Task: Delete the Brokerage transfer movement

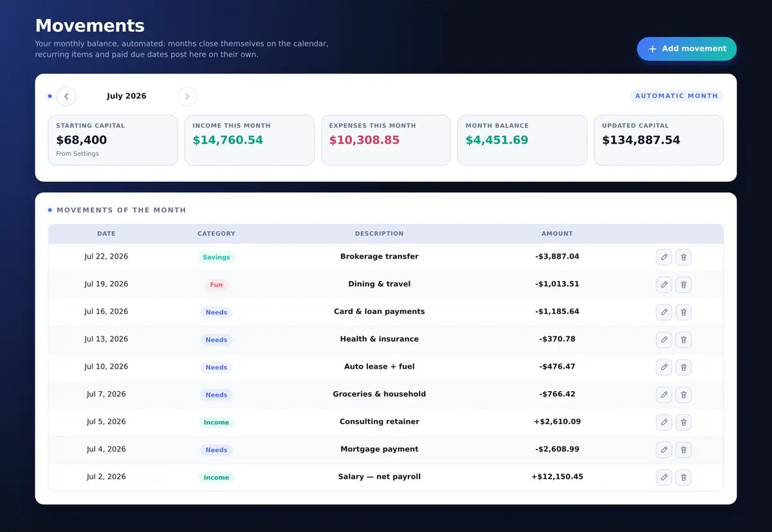Action: pyautogui.click(x=683, y=257)
